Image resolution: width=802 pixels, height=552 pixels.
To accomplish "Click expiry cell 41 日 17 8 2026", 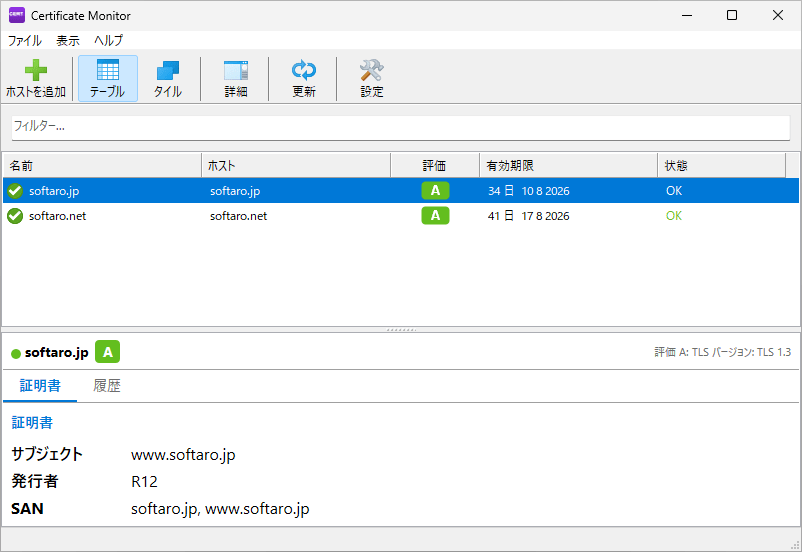I will [x=528, y=216].
